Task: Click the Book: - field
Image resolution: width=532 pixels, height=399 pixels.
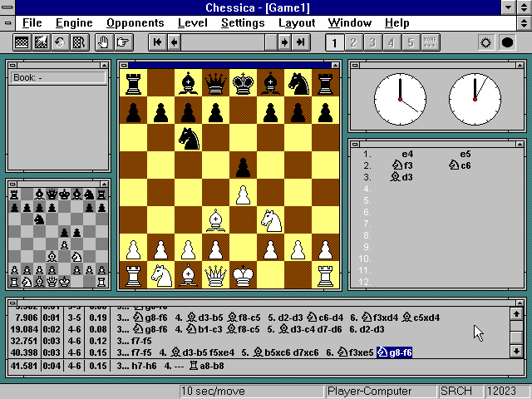Action: 58,77
